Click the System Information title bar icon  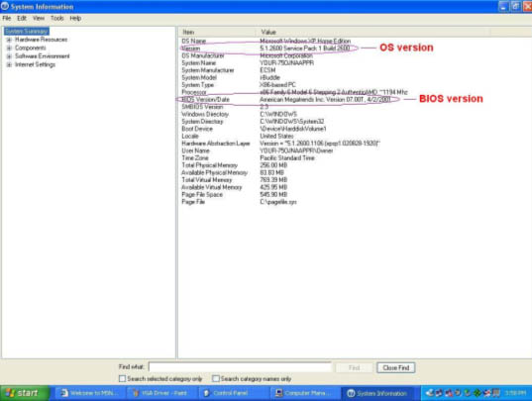click(5, 7)
